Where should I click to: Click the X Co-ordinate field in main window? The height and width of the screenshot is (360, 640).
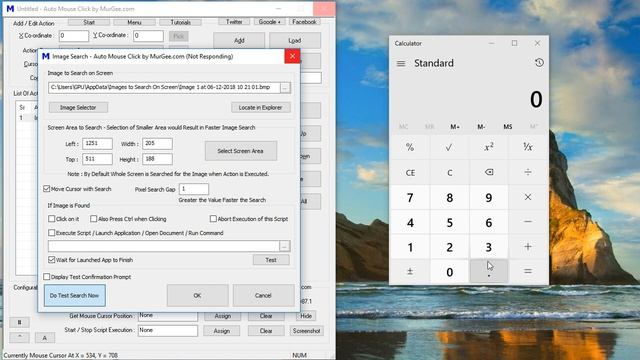pyautogui.click(x=74, y=36)
